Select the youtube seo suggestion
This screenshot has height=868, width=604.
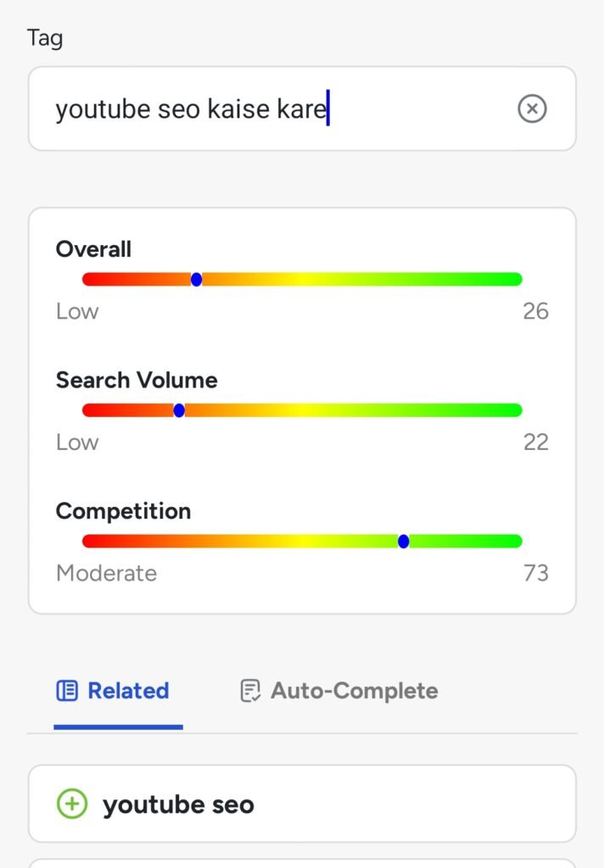tap(178, 803)
